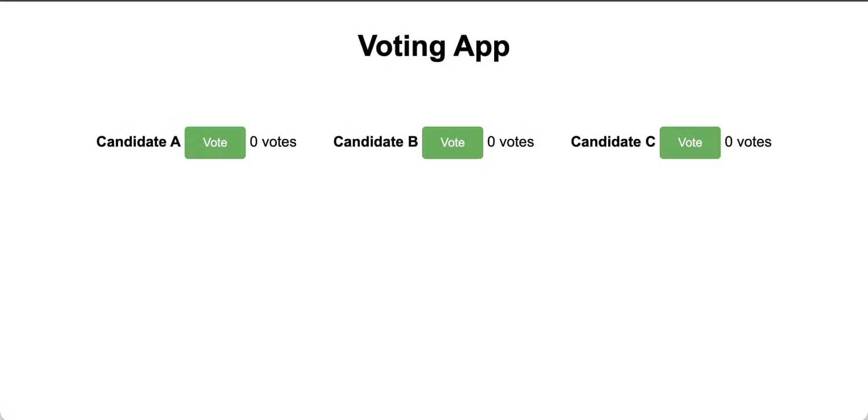Click the vote count next to Candidate A

tap(273, 142)
